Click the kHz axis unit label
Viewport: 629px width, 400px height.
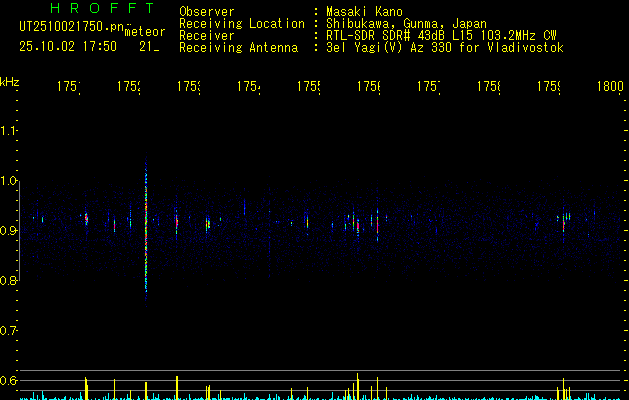pos(9,82)
